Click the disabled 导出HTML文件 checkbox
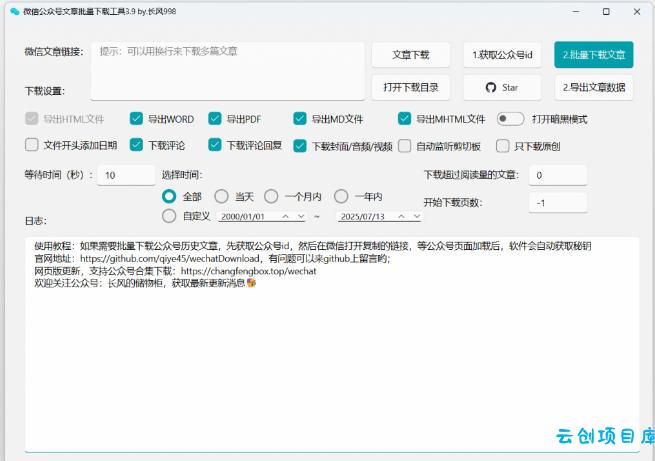This screenshot has height=461, width=655. [32, 119]
